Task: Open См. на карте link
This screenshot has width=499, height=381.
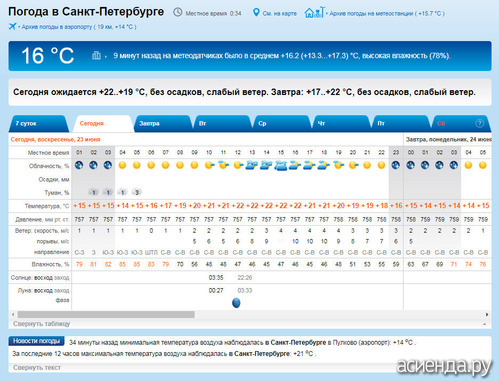Action: pyautogui.click(x=279, y=14)
